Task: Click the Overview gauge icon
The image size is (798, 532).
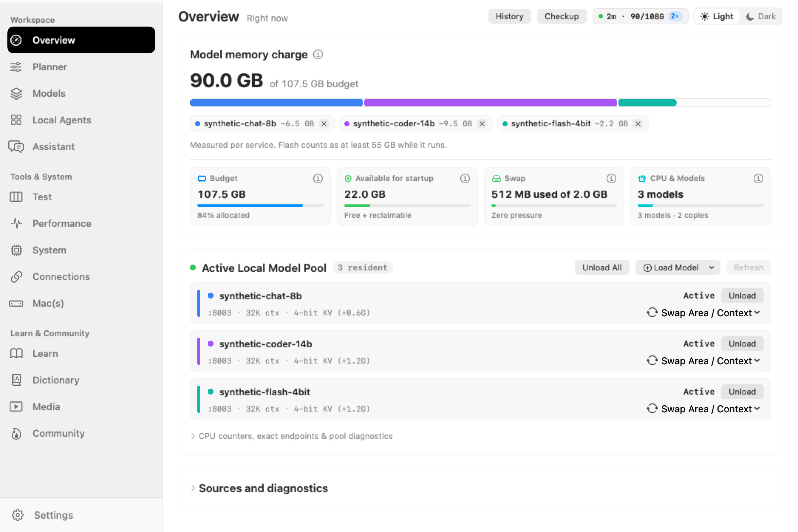Action: tap(16, 40)
